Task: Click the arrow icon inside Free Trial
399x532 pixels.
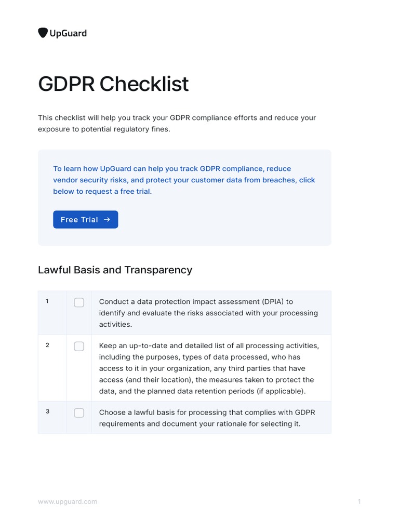Action: pyautogui.click(x=107, y=220)
